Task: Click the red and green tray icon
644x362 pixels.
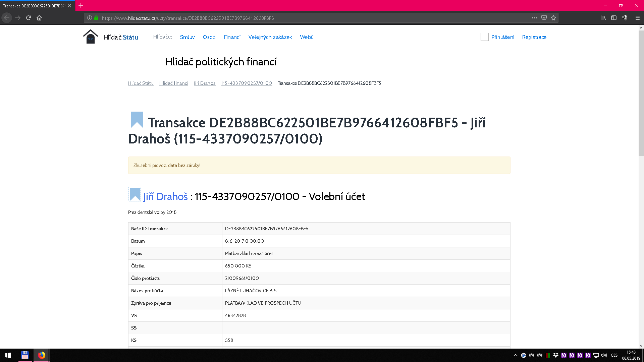Action: click(548, 355)
